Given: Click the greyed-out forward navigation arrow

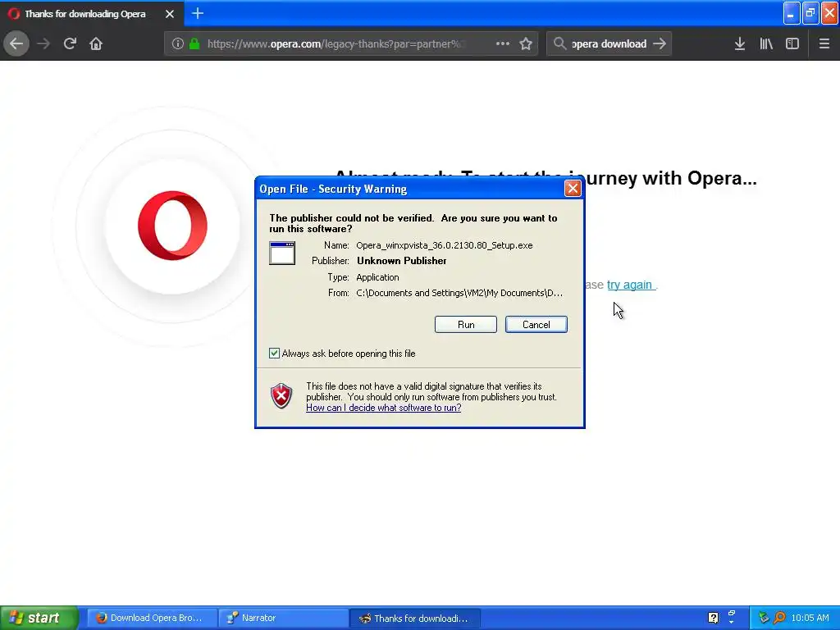Looking at the screenshot, I should [x=43, y=43].
